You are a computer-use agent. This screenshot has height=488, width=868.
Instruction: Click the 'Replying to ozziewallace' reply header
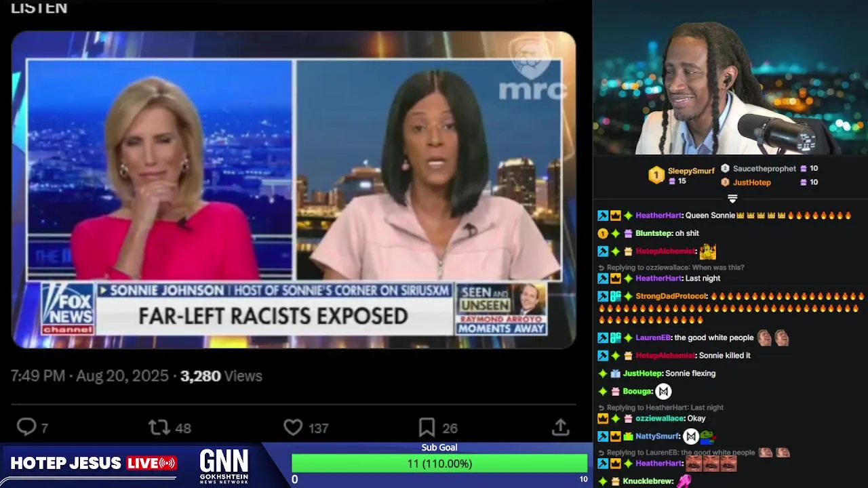click(x=671, y=268)
